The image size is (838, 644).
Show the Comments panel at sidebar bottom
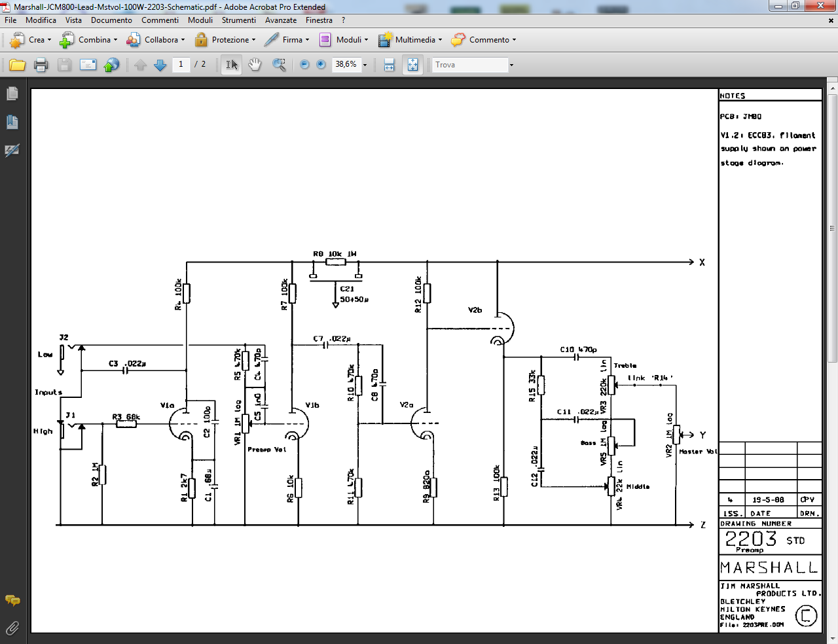coord(12,600)
